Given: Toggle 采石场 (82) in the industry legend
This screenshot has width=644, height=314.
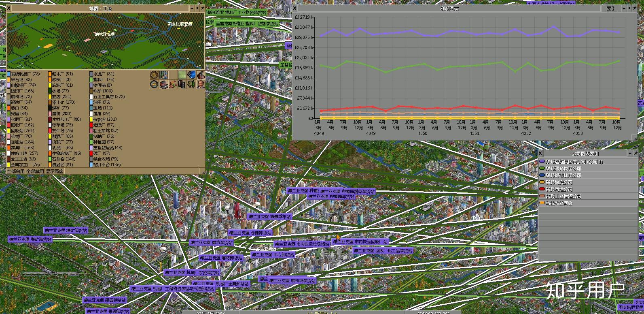Looking at the screenshot, I should point(19,80).
